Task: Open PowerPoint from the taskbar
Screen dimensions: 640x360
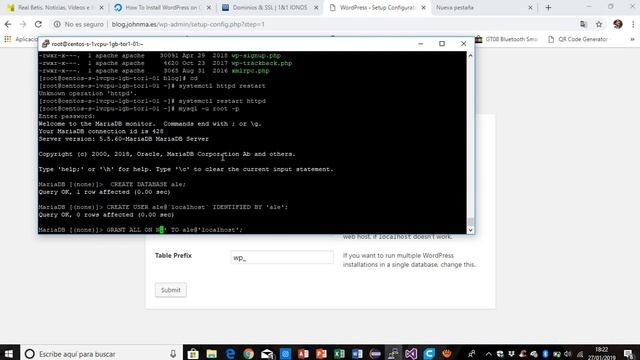Action: 321,353
